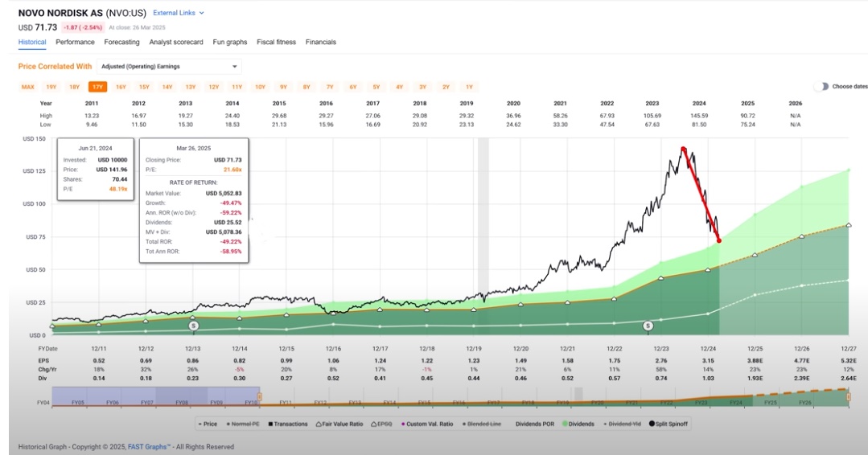Click right handle of timeline range slider
This screenshot has width=868, height=455.
point(848,397)
